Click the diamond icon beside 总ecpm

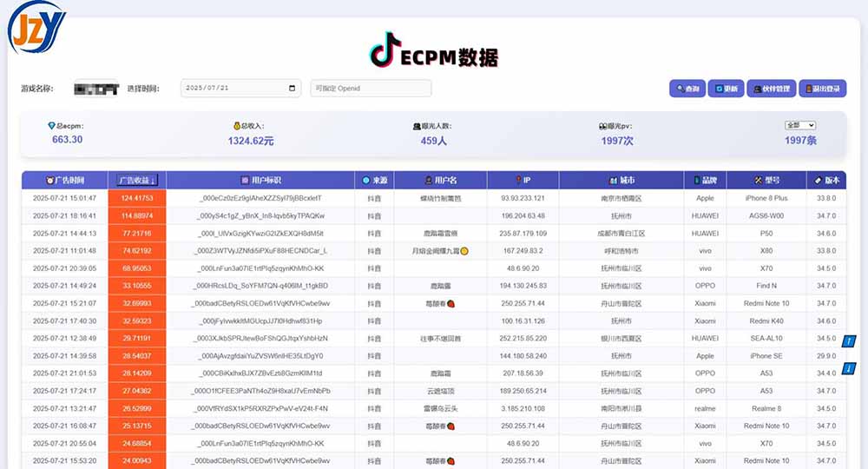tap(51, 126)
